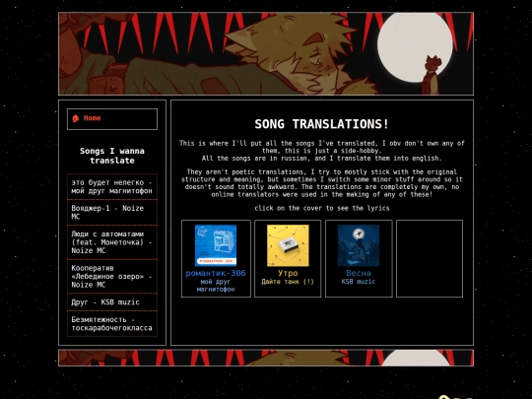Click the романтик-306 song title link
The height and width of the screenshot is (399, 532).
[x=216, y=273]
